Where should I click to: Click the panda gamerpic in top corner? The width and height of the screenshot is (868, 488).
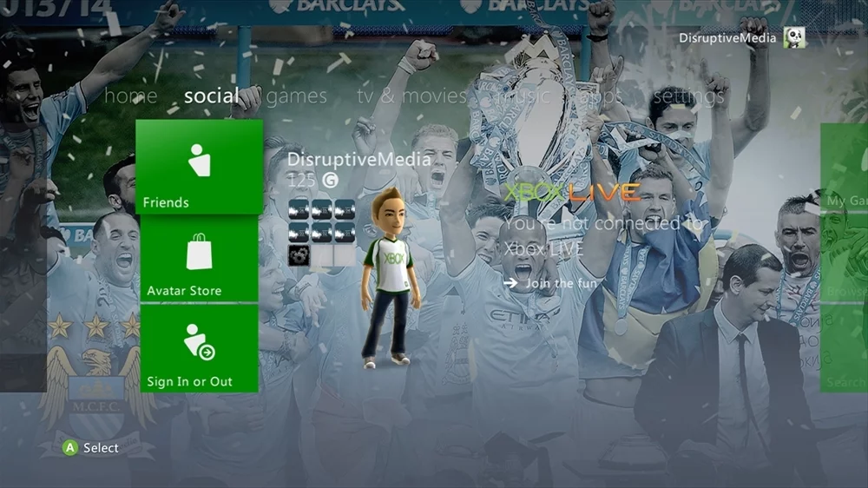pos(794,37)
